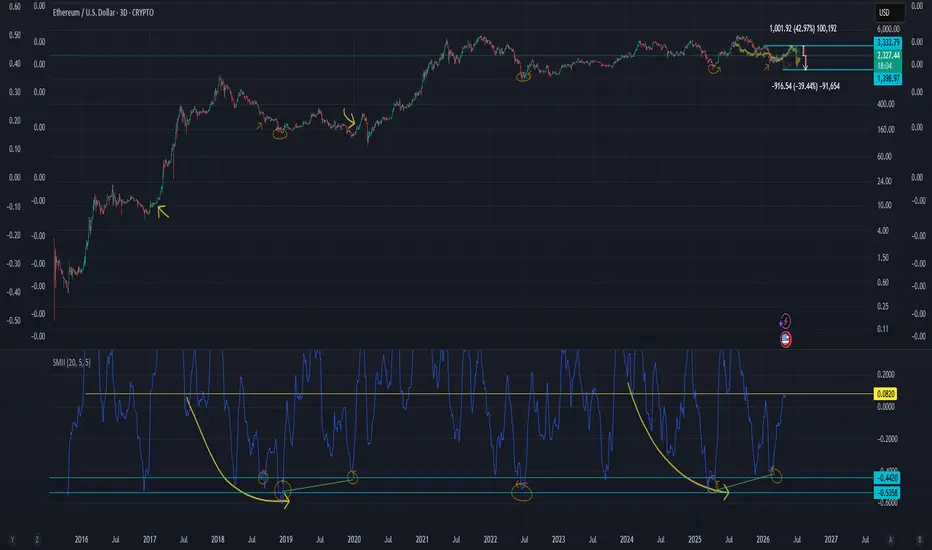Open the USD currency selector

(889, 12)
